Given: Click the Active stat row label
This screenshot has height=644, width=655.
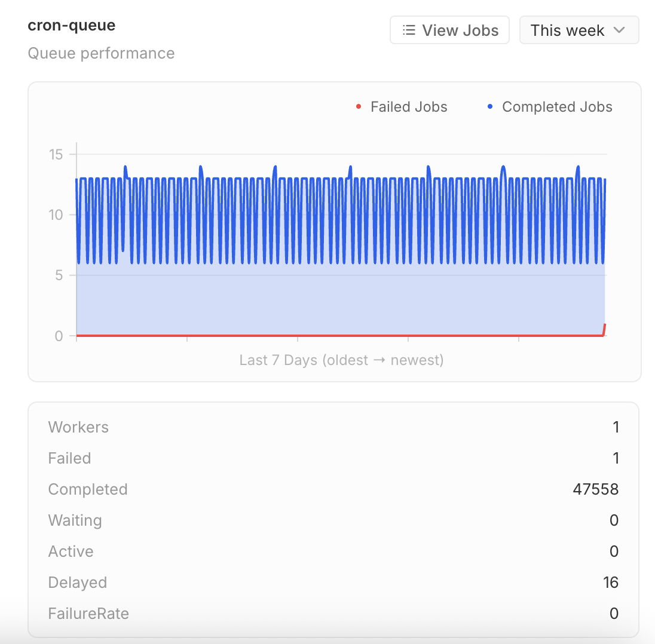Looking at the screenshot, I should pos(71,551).
